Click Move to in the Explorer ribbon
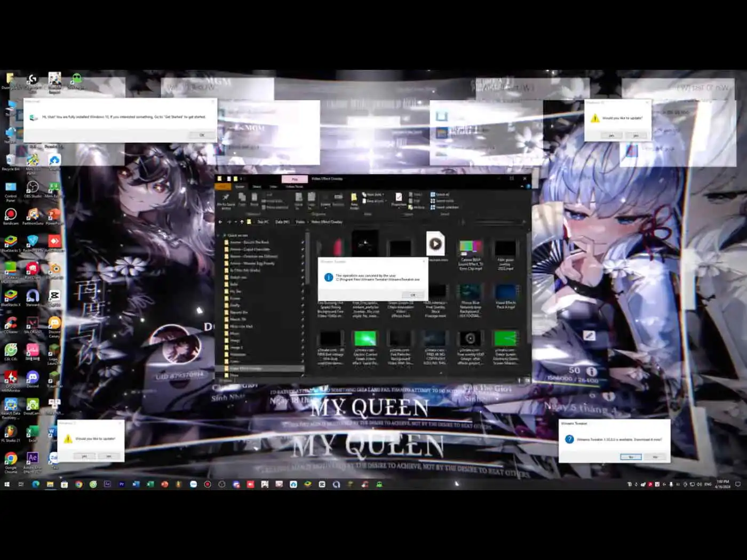 pos(299,201)
